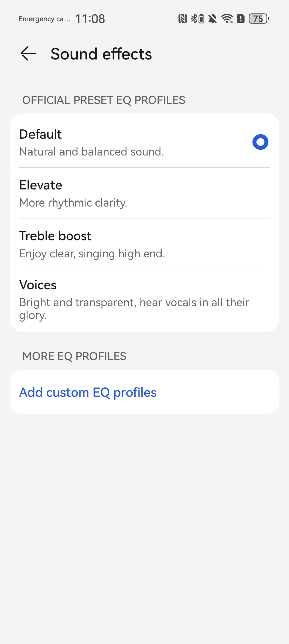Viewport: 289px width, 644px height.
Task: Tap the More EQ Profiles header
Action: [x=74, y=356]
